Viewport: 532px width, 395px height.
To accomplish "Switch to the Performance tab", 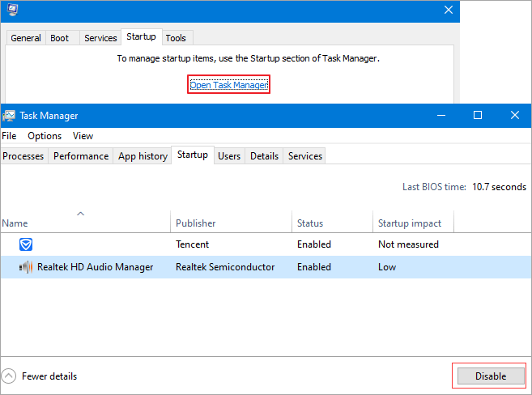I will tap(81, 156).
